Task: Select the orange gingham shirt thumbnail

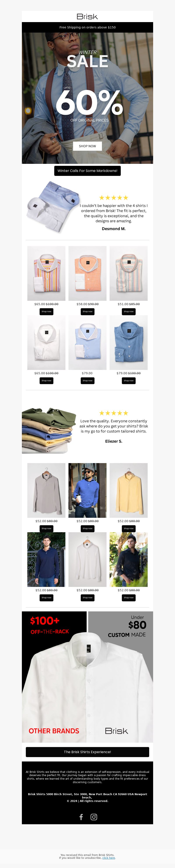Action: click(x=87, y=273)
